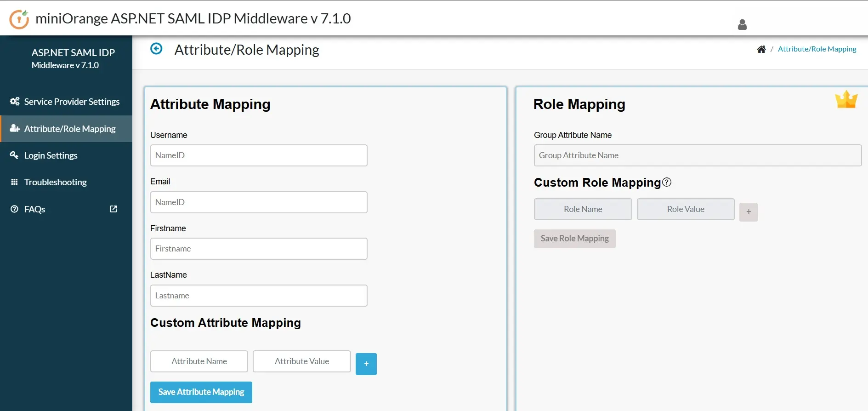Open FAQs from the sidebar
868x411 pixels.
[x=66, y=209]
